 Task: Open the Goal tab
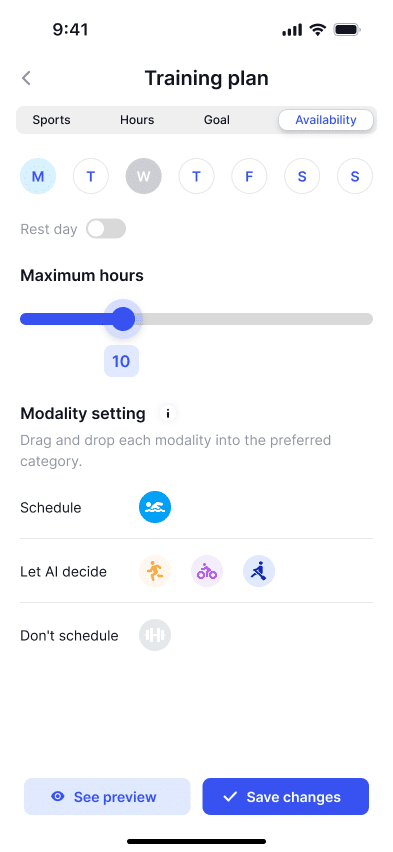pos(217,120)
